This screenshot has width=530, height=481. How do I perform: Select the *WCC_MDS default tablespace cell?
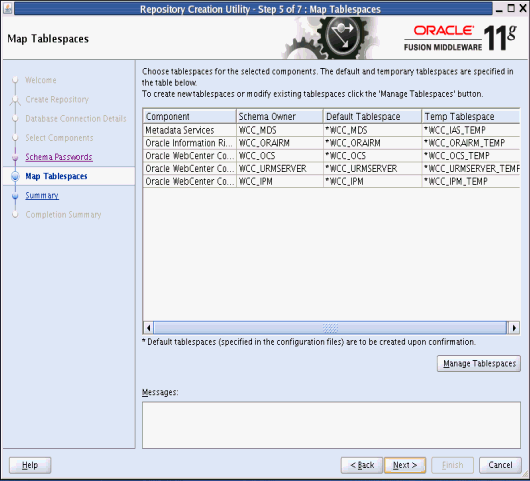[x=372, y=130]
